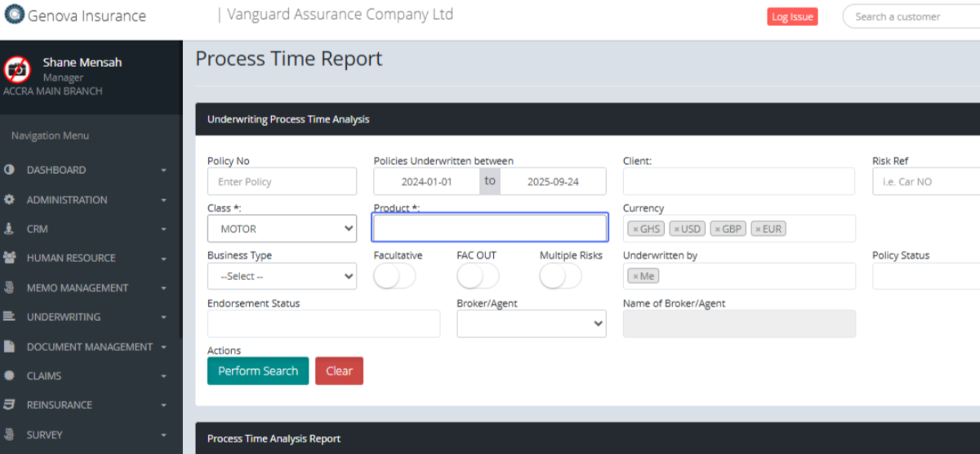Open the Underwriting menu in sidebar
The height and width of the screenshot is (454, 980).
[x=64, y=317]
